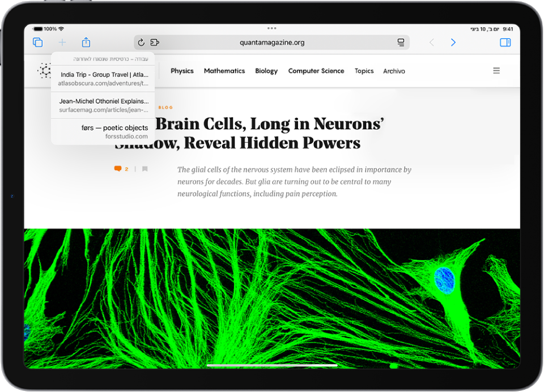This screenshot has height=392, width=544.
Task: Expand the Topics menu
Action: [x=364, y=71]
